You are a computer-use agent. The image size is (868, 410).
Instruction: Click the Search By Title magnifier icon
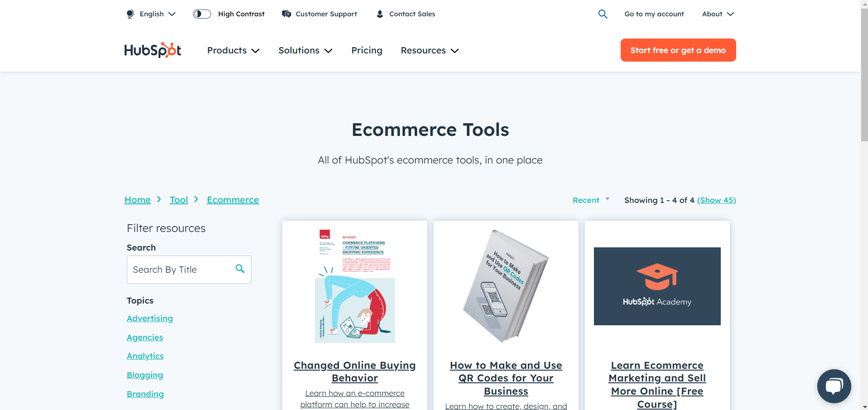click(240, 269)
